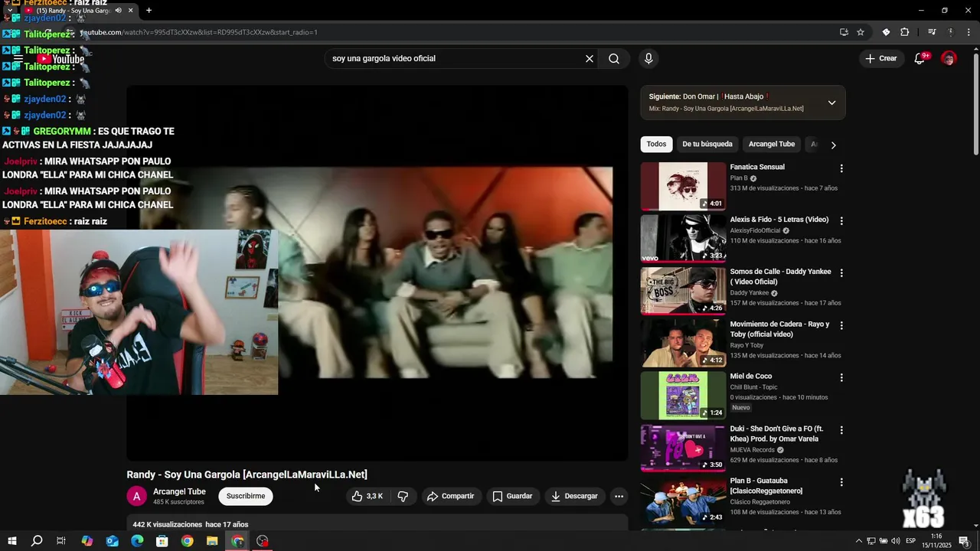
Task: Open Windows notification center
Action: (x=964, y=541)
